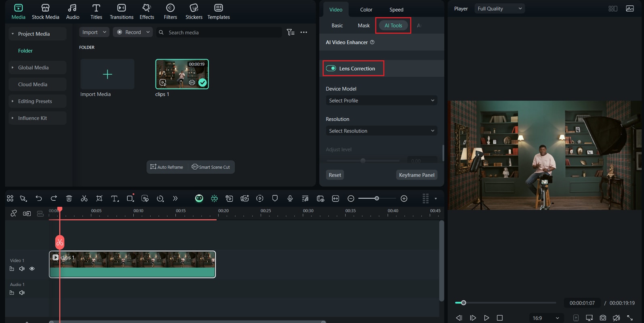Viewport: 644px width, 323px height.
Task: Select the Text tool icon in toolbar
Action: pyautogui.click(x=115, y=198)
